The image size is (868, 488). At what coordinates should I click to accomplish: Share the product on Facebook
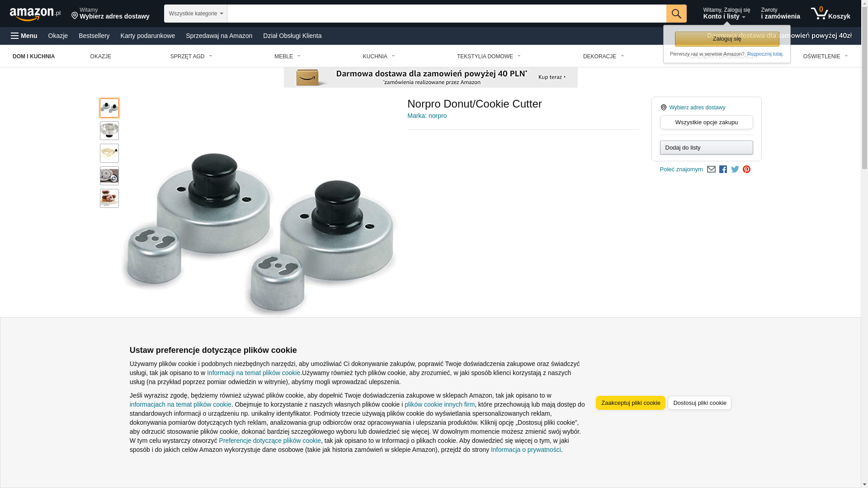[x=723, y=169]
